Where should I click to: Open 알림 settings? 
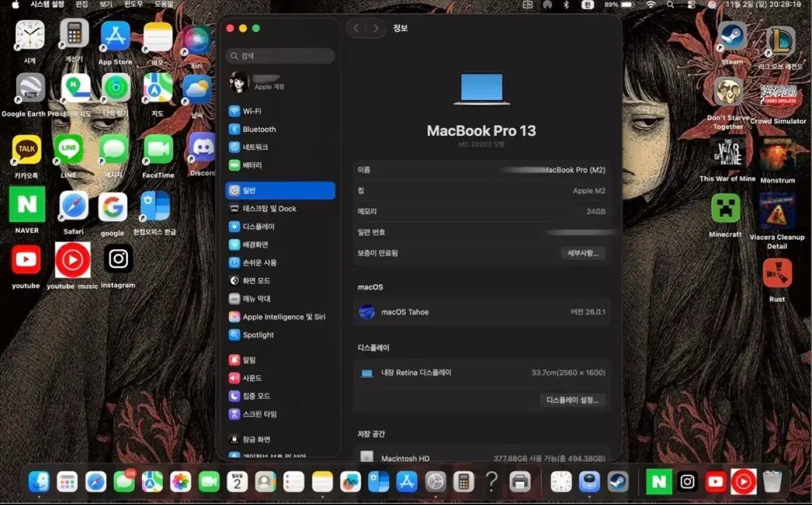[x=280, y=360]
